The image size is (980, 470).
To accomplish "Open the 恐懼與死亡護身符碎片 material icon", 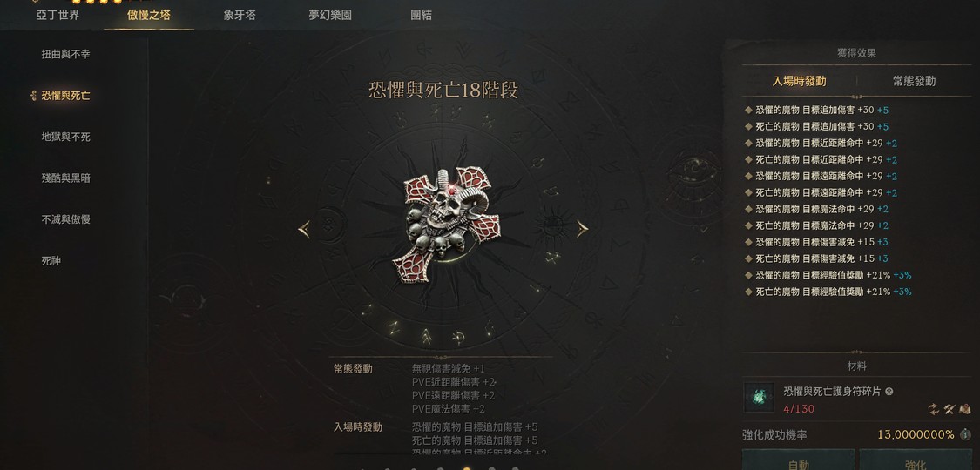I will pyautogui.click(x=759, y=397).
